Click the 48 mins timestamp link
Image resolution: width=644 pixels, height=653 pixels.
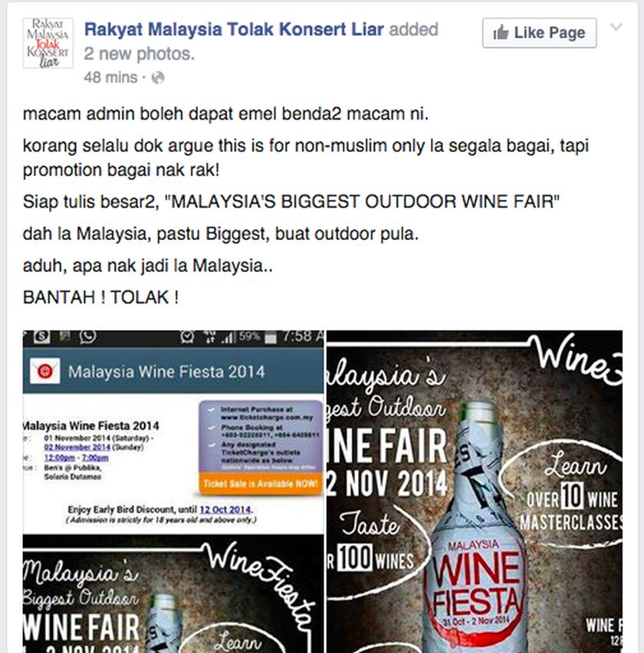click(110, 77)
